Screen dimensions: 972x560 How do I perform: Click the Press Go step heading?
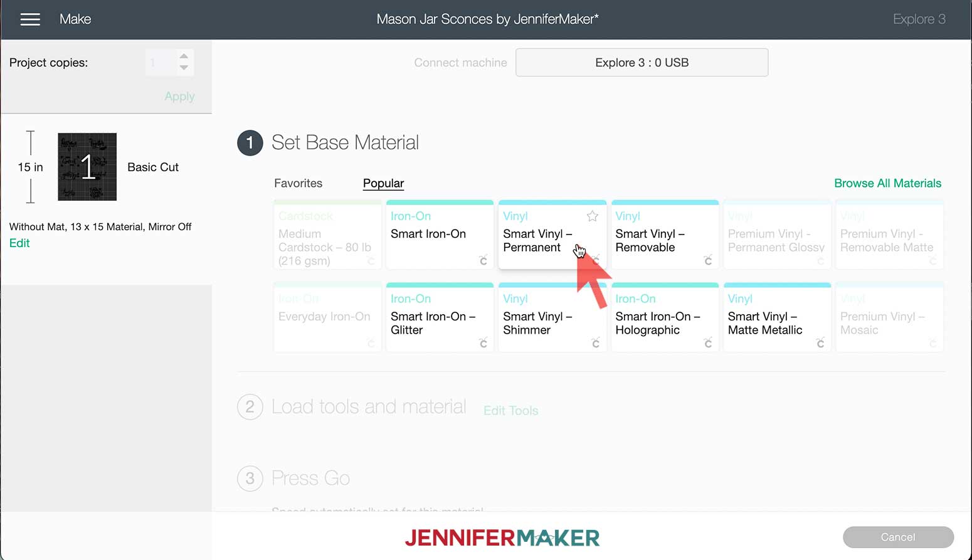point(310,478)
